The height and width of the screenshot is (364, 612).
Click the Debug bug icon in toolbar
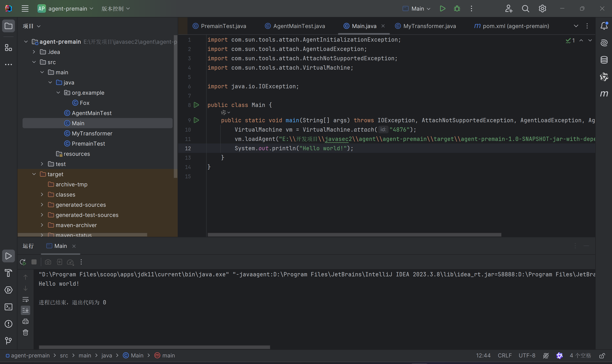457,8
